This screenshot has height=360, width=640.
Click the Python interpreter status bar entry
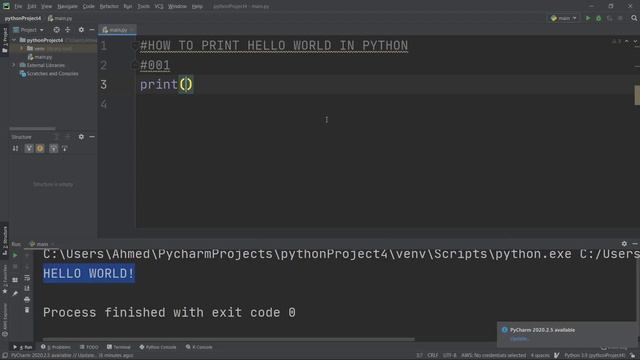pos(595,356)
